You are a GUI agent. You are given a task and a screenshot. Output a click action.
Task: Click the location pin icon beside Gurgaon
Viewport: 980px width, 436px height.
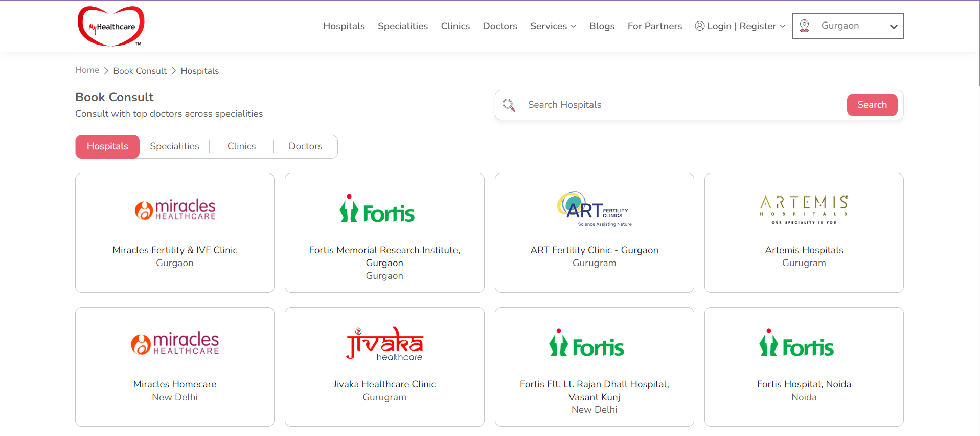(x=804, y=26)
